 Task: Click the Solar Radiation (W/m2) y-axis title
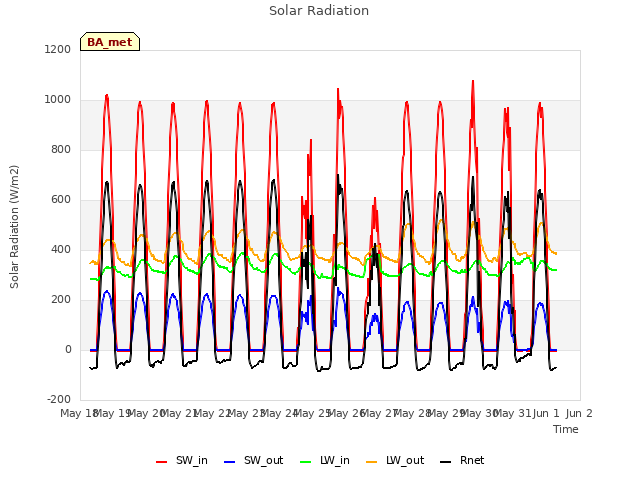tap(14, 227)
